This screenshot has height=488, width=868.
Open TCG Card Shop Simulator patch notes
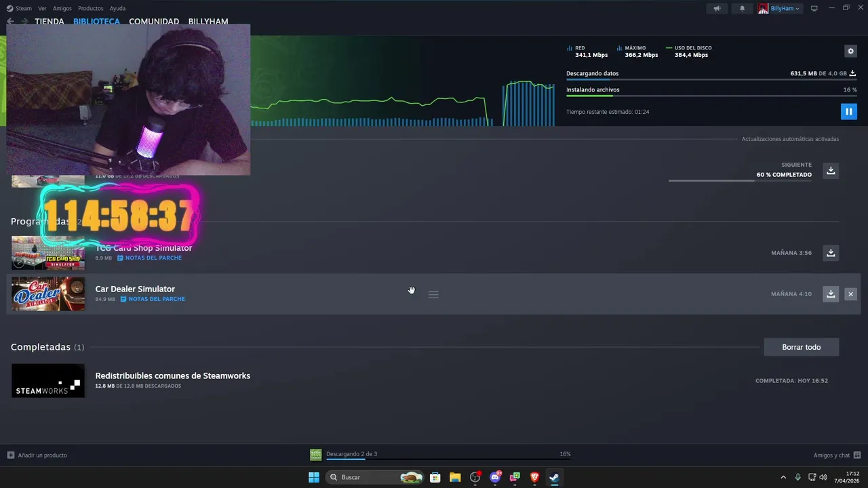[149, 258]
